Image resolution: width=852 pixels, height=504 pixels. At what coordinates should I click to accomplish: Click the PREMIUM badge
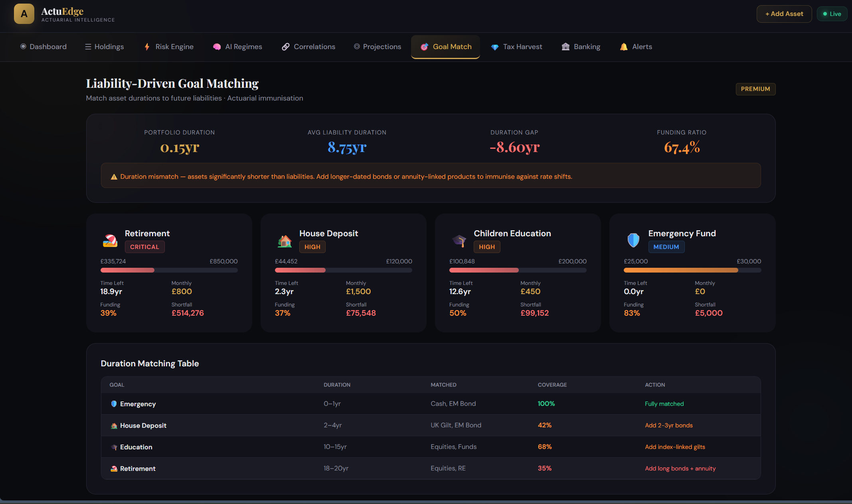pos(755,89)
